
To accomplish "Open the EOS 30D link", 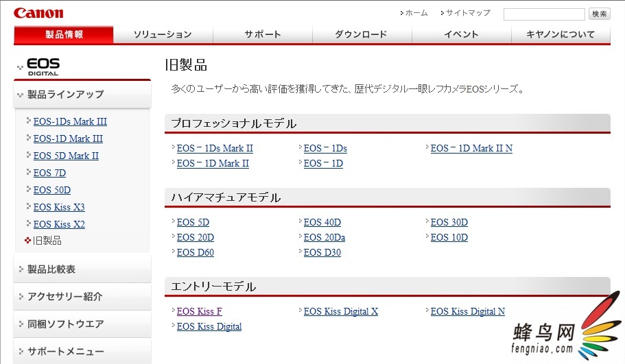I will pos(449,222).
